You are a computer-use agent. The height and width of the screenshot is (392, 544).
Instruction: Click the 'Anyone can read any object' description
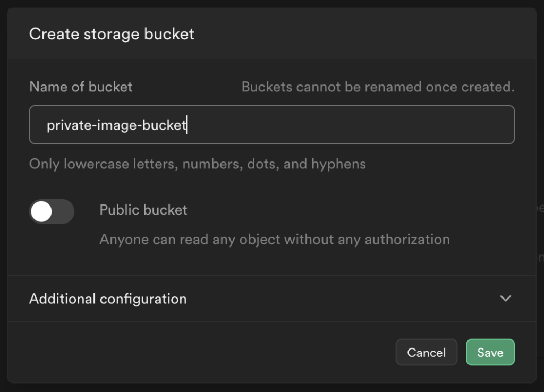[x=274, y=240]
